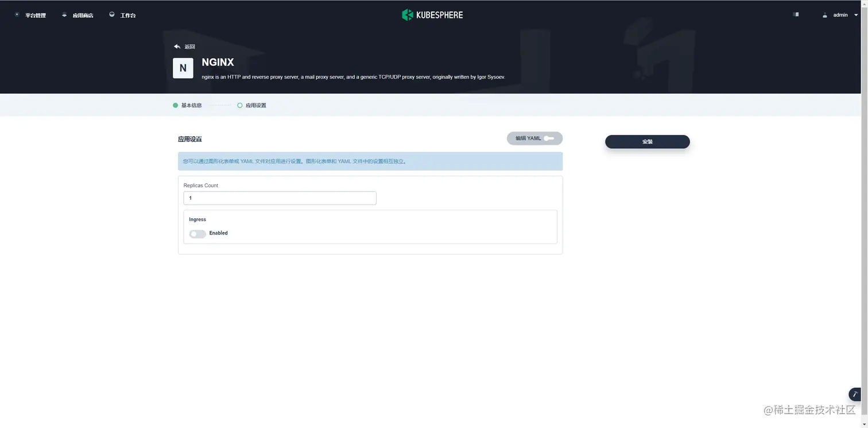Viewport: 868px width, 428px height.
Task: Click the nginx description text
Action: 353,76
